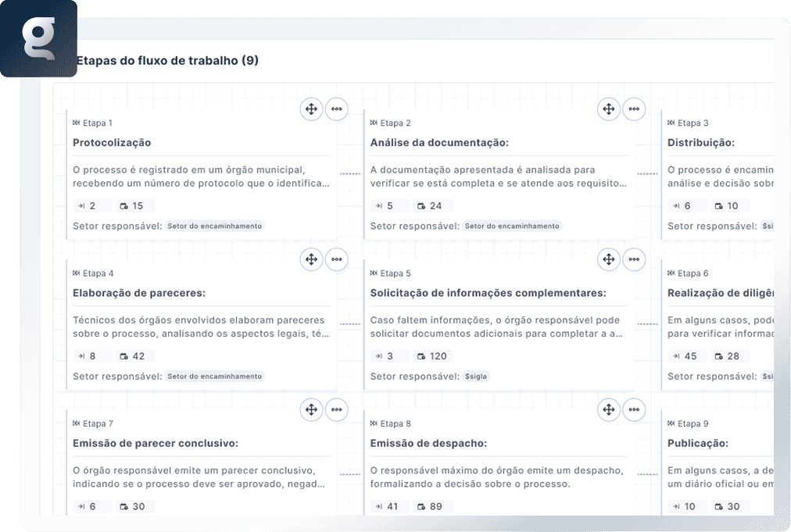The width and height of the screenshot is (791, 532).
Task: Click the description starting 'A documentação apresentada'
Action: pyautogui.click(x=499, y=177)
